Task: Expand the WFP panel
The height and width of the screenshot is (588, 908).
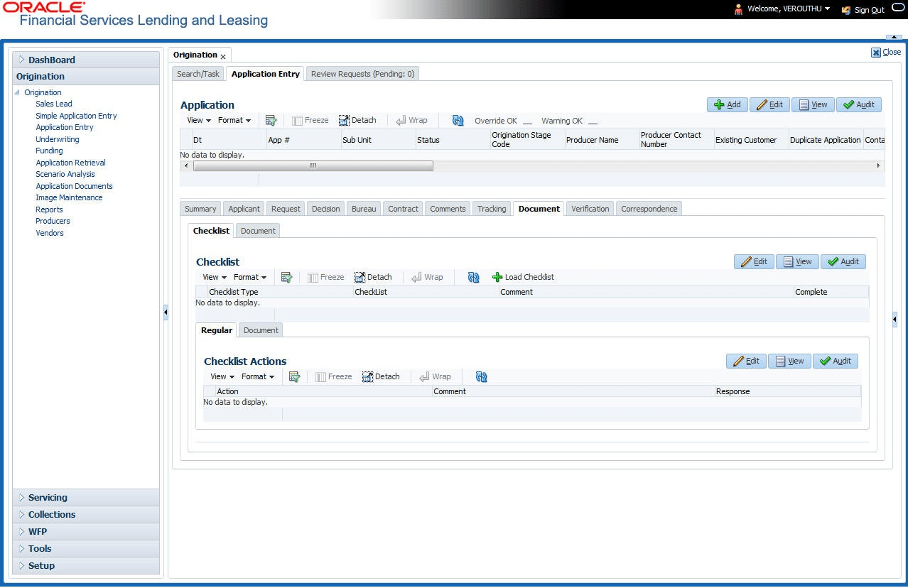Action: (x=86, y=532)
